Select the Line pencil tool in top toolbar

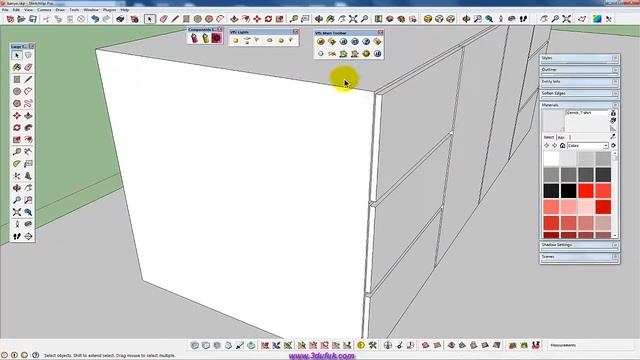(175, 19)
